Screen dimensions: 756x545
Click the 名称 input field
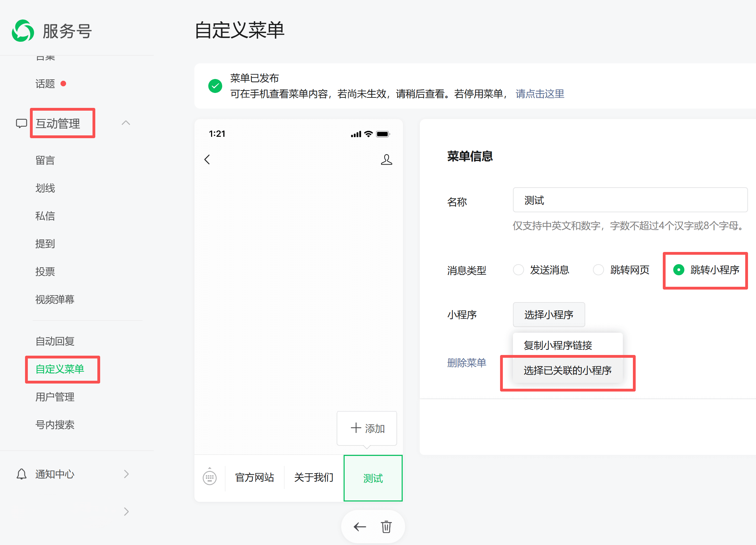(630, 200)
